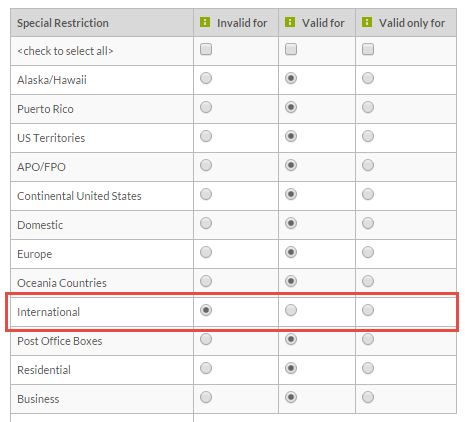Set Post Office Boxes to Invalid for
Viewport: 465px width, 422px height.
(x=206, y=339)
